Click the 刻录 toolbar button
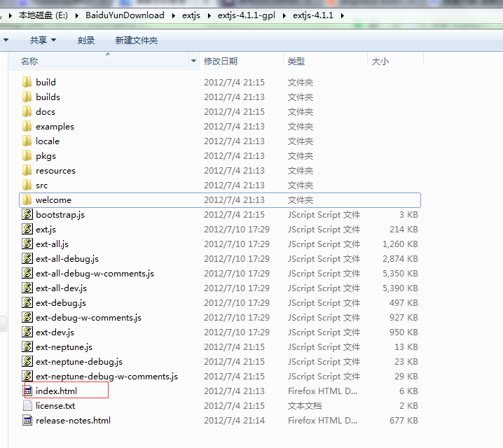This screenshot has width=503, height=448. [86, 41]
